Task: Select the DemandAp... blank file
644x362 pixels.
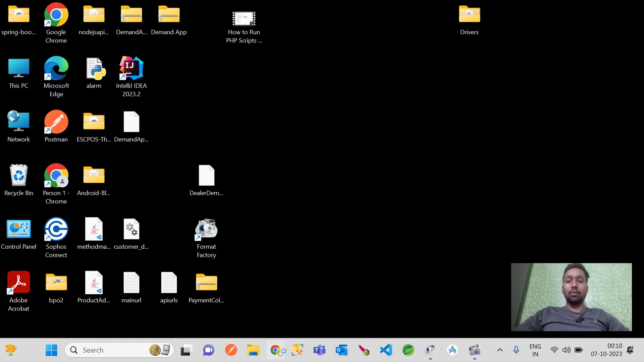Action: click(x=131, y=127)
